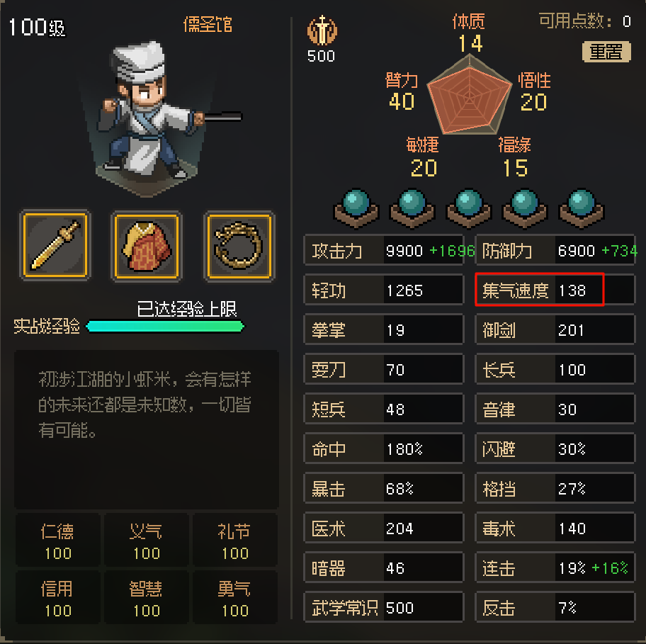Open the dragon ring accessory slot
Screen dimensions: 646x644
pos(239,246)
